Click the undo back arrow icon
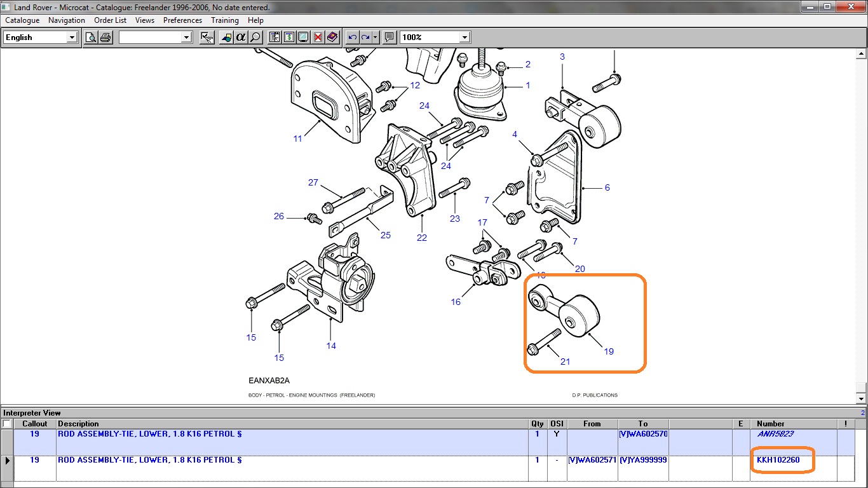868x488 pixels. [353, 37]
